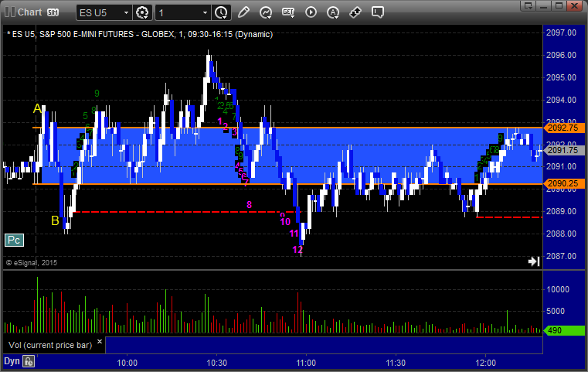Click the 2095.00 price axis value
588x372 pixels.
click(561, 77)
